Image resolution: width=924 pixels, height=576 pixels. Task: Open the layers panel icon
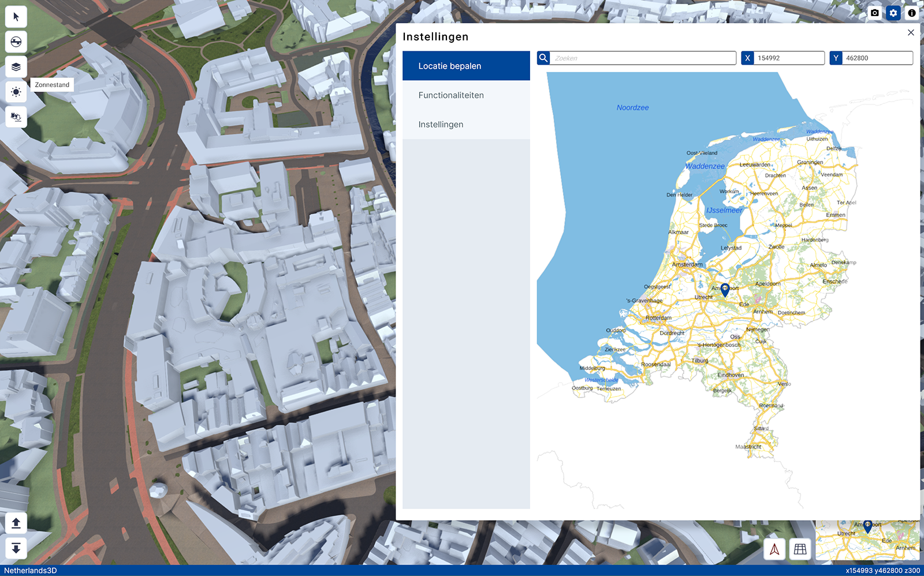click(16, 67)
